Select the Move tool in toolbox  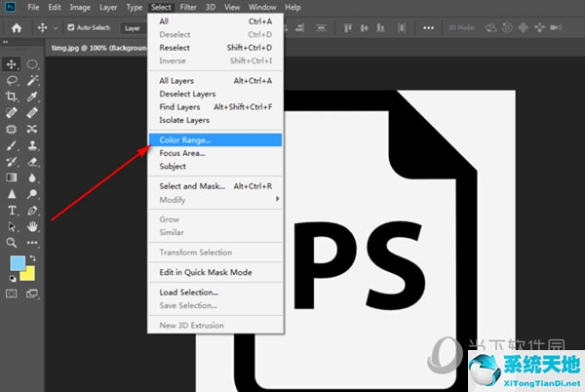pos(12,63)
